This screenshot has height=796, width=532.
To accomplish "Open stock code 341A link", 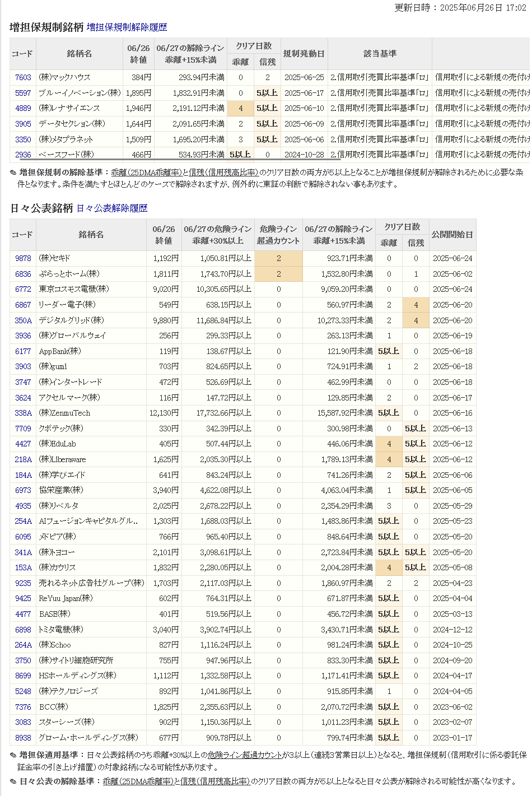I will (x=23, y=552).
